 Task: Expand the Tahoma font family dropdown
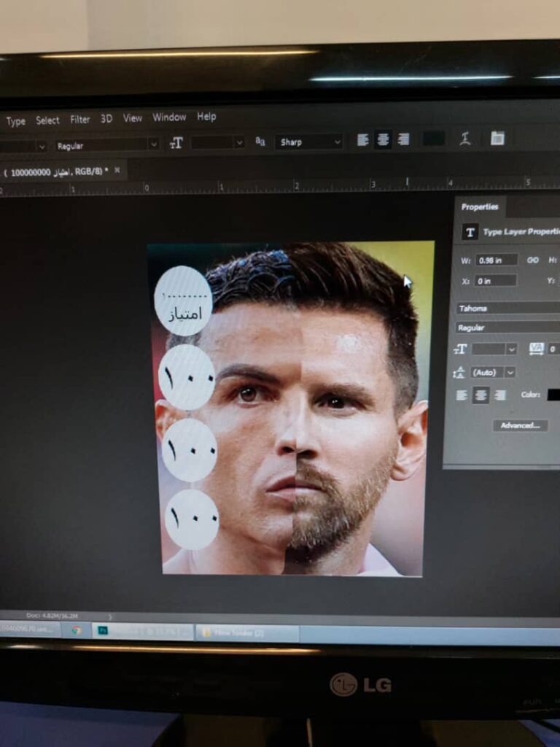pos(507,309)
